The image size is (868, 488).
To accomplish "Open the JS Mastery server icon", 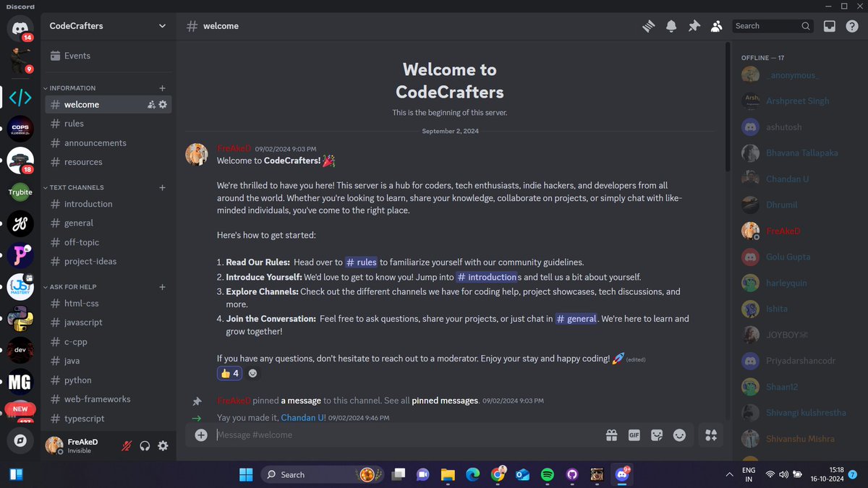I will coord(20,287).
